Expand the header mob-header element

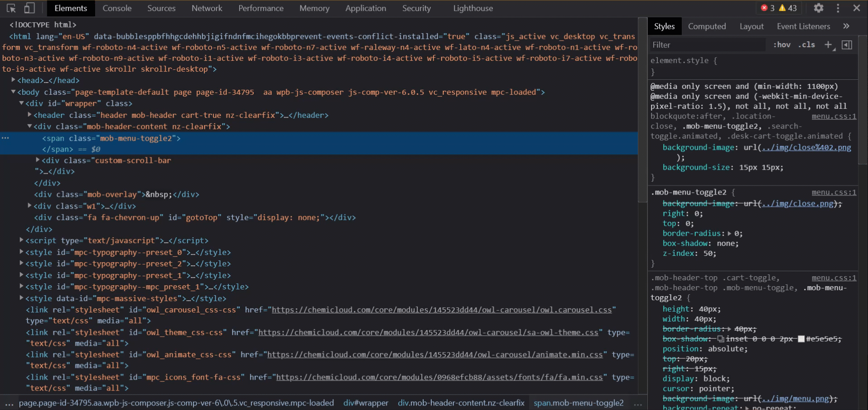[30, 115]
